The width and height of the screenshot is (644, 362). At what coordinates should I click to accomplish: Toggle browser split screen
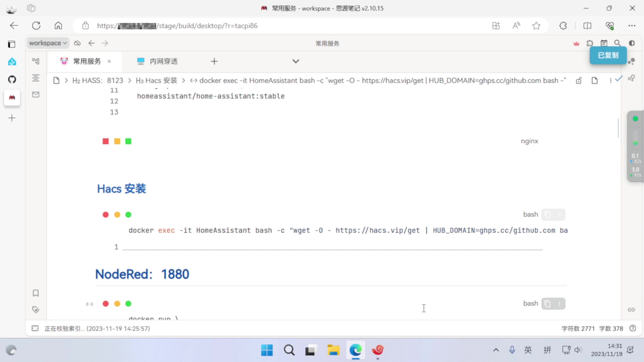587,26
